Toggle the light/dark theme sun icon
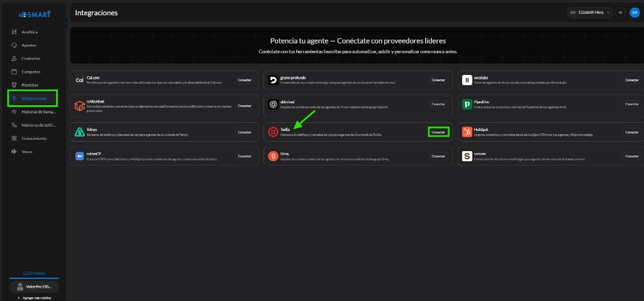 tap(620, 13)
